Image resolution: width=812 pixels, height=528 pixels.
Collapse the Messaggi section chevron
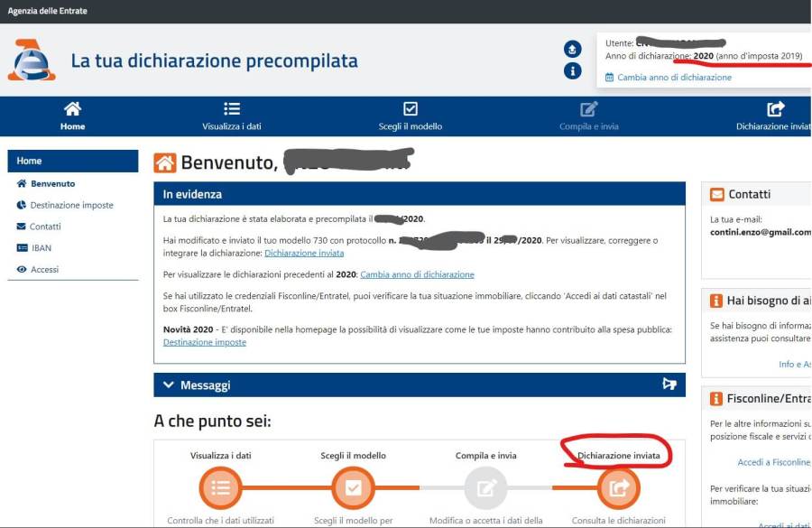click(169, 384)
